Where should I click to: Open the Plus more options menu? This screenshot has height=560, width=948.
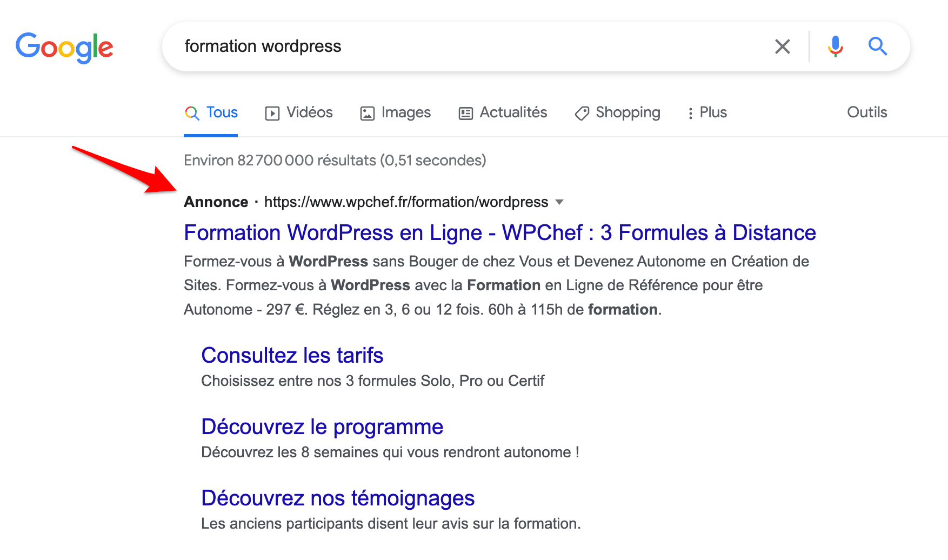click(x=707, y=112)
